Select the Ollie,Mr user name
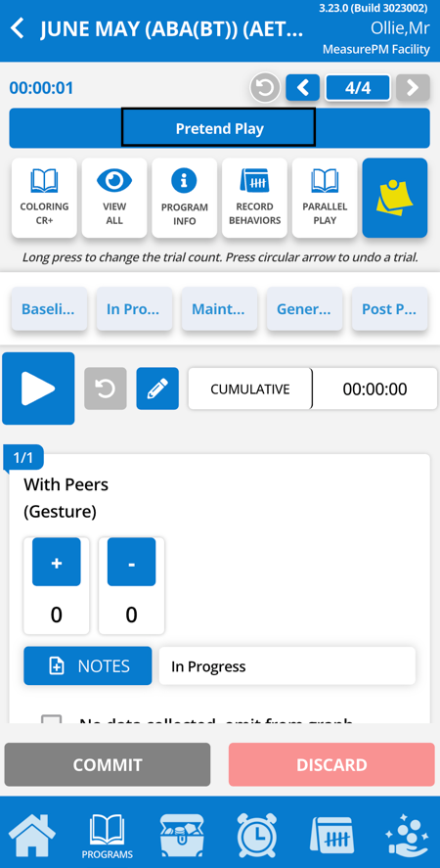The width and height of the screenshot is (440, 868). coord(400,27)
